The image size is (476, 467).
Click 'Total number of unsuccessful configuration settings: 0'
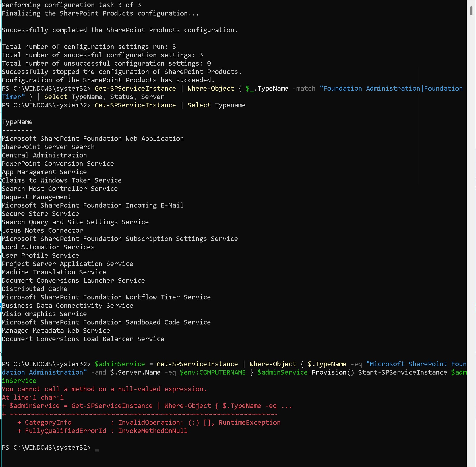(x=106, y=64)
